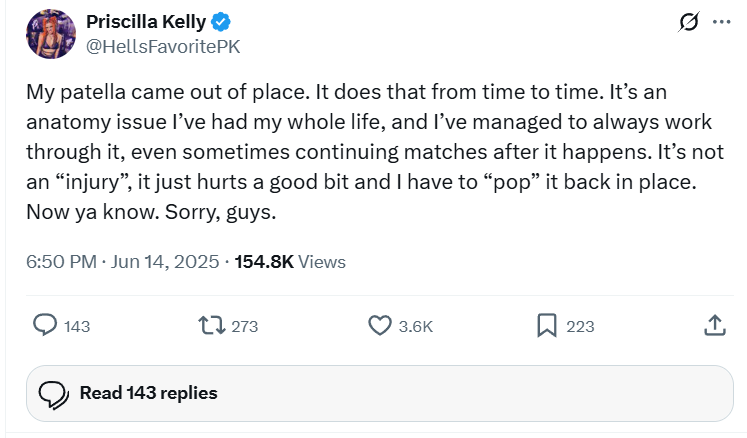Open the three-dot more options menu
The width and height of the screenshot is (747, 438).
coord(720,22)
